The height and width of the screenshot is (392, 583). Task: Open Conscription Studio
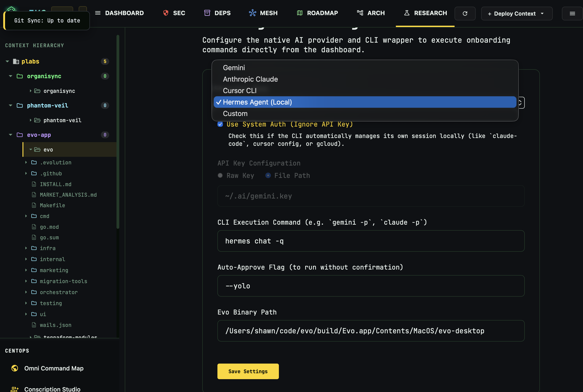[52, 389]
